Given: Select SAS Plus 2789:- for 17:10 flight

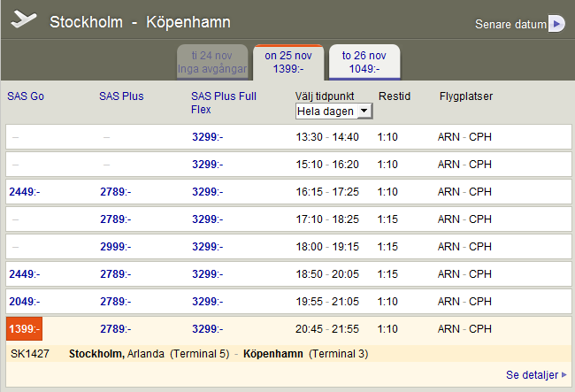Looking at the screenshot, I should [115, 219].
